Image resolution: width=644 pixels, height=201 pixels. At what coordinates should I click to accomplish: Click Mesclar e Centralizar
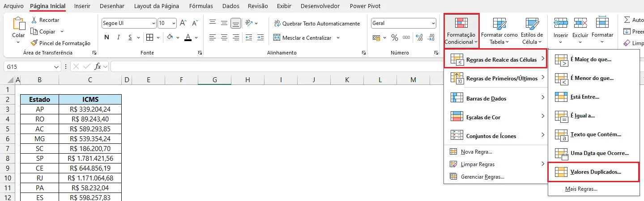click(303, 38)
